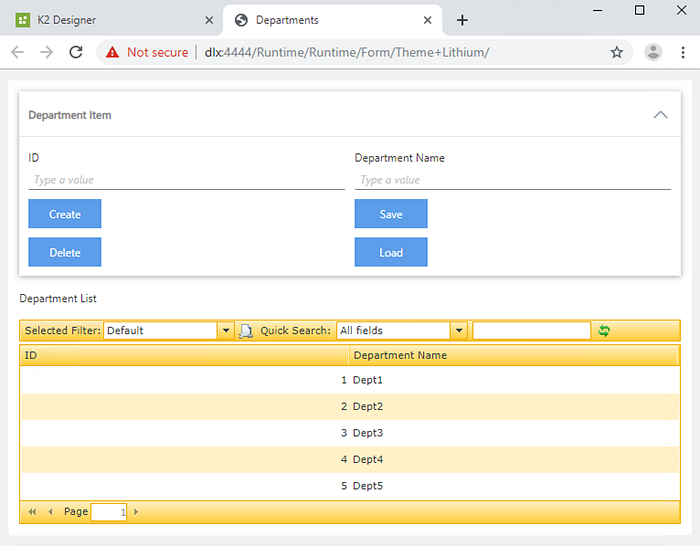700x546 pixels.
Task: Open the Quick Search All fields dropdown
Action: [x=459, y=331]
